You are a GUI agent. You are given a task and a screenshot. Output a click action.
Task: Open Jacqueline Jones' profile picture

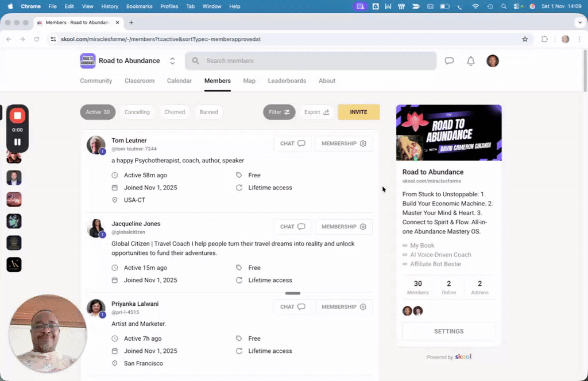96,228
